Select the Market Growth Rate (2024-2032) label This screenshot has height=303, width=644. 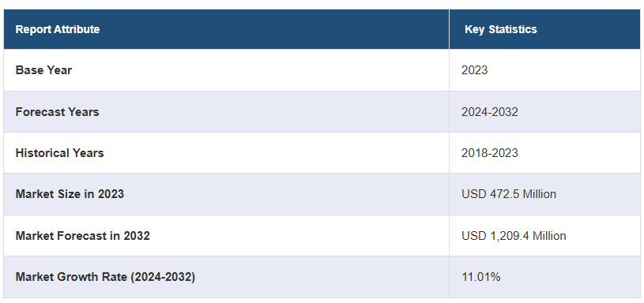coord(105,277)
